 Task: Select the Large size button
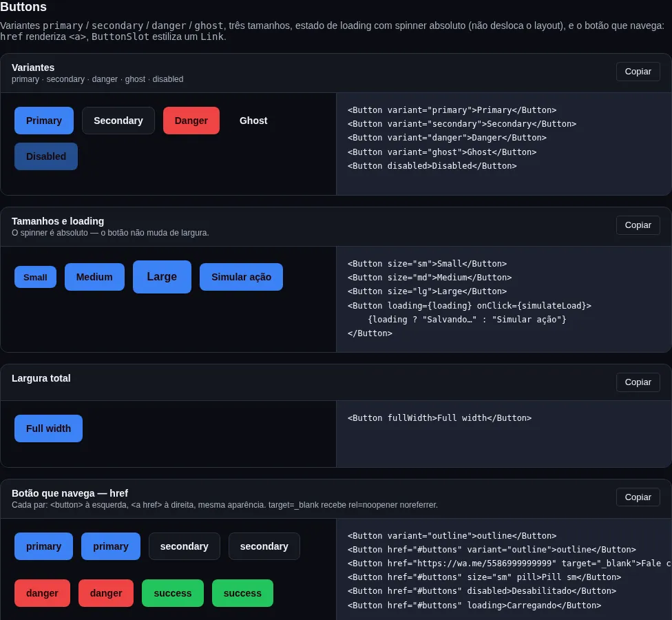tap(162, 277)
